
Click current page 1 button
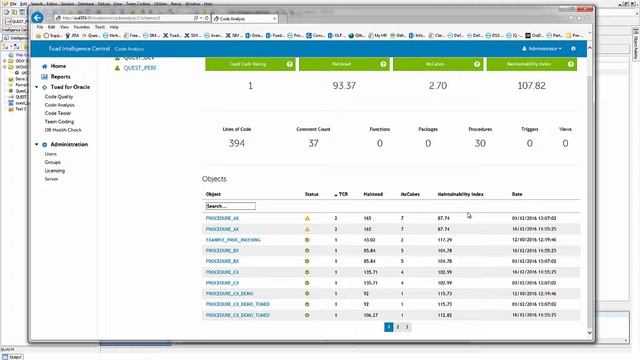coord(389,327)
